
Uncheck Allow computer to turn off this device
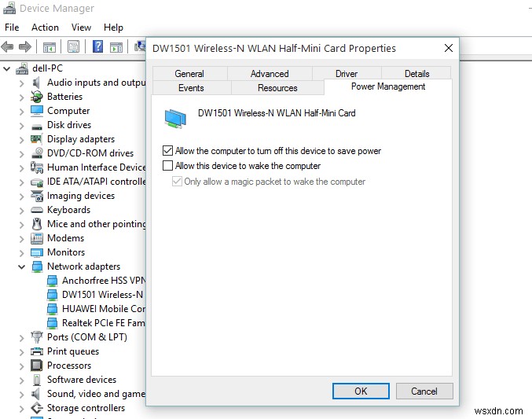click(167, 150)
